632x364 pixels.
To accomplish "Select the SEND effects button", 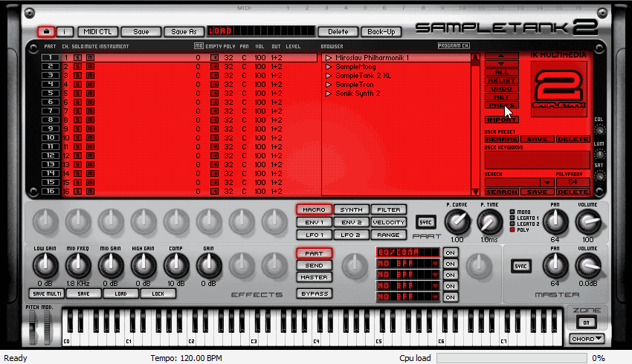I will tap(314, 265).
